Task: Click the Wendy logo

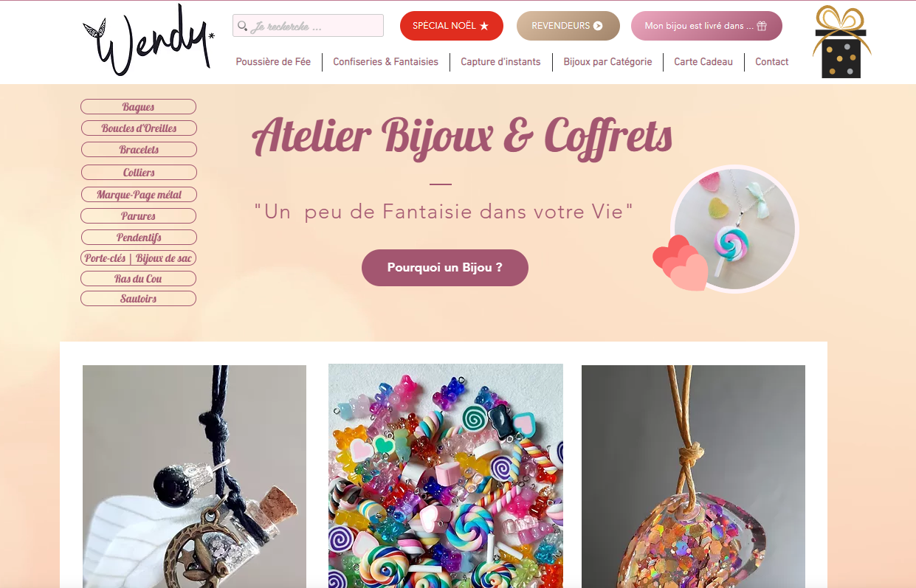Action: (x=148, y=40)
